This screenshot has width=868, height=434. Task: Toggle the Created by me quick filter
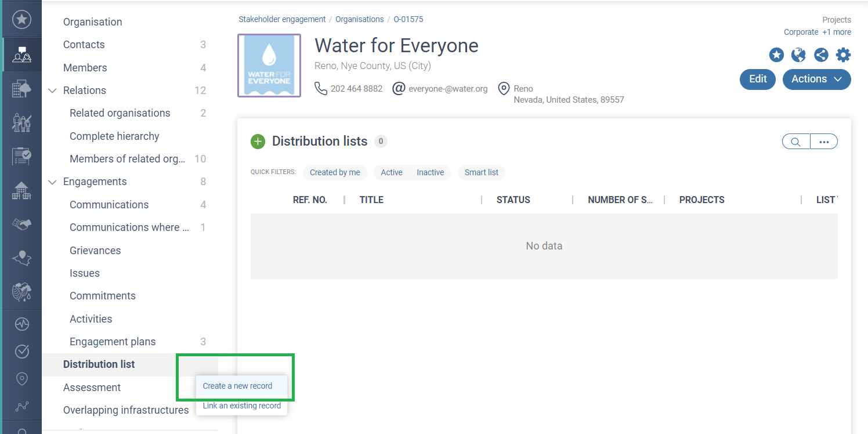click(x=335, y=172)
